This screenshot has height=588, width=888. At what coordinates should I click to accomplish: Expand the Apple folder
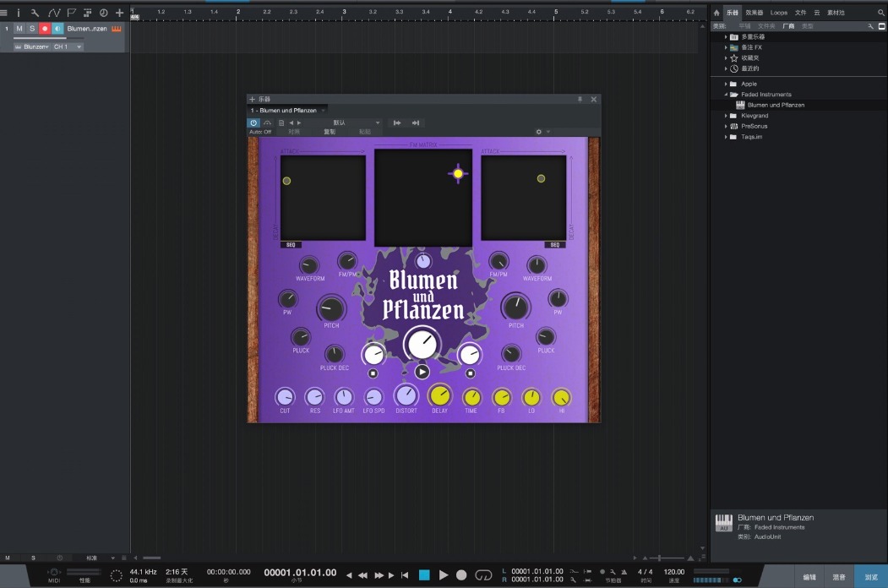click(x=726, y=84)
